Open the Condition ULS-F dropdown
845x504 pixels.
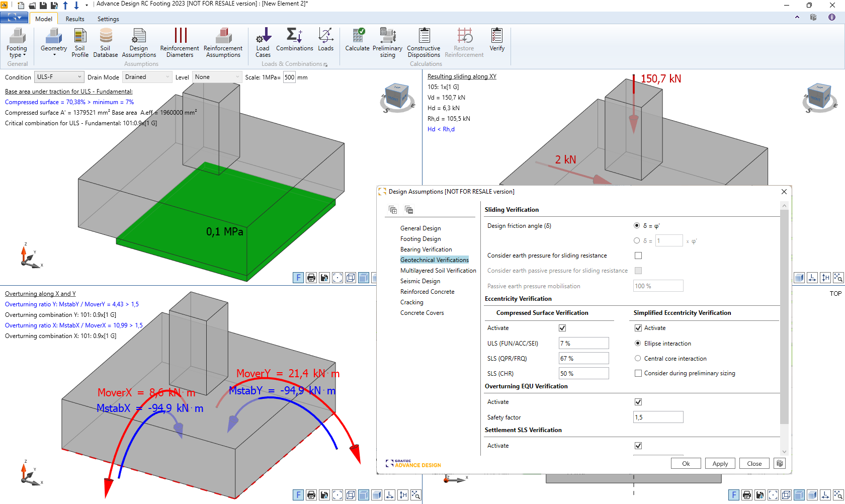(x=59, y=77)
